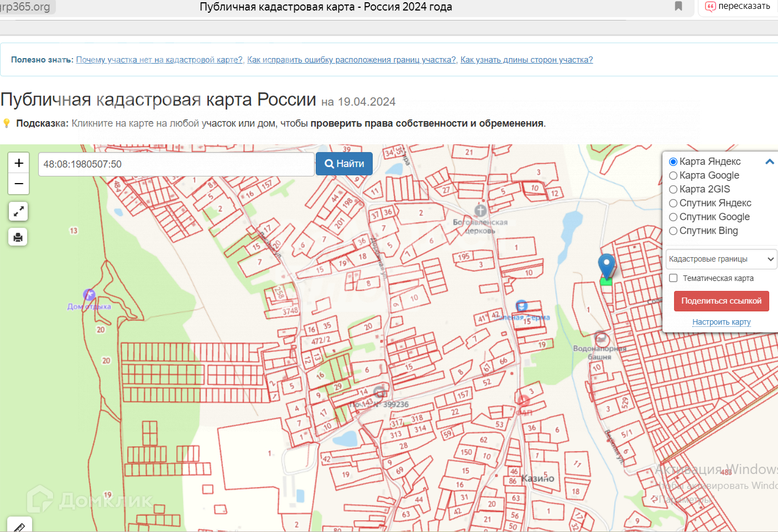Click the blue location pin marker
Image resolution: width=778 pixels, height=532 pixels.
(x=607, y=265)
